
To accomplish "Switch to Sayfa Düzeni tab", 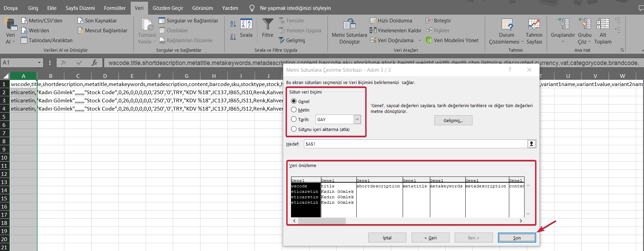I will click(x=80, y=8).
